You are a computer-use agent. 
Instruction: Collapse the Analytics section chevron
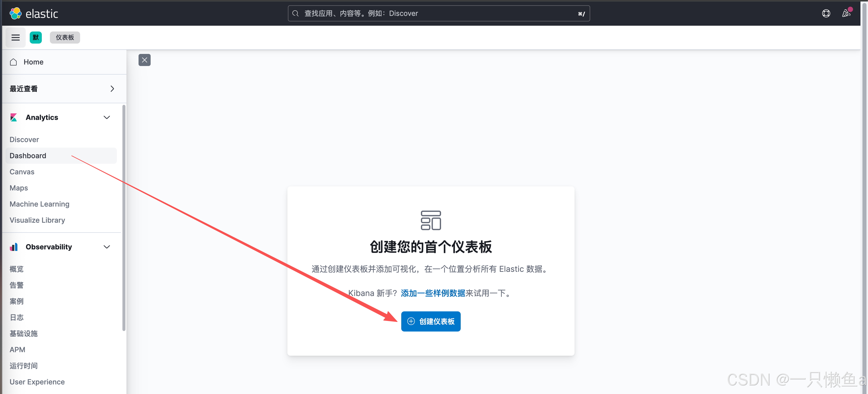(107, 117)
